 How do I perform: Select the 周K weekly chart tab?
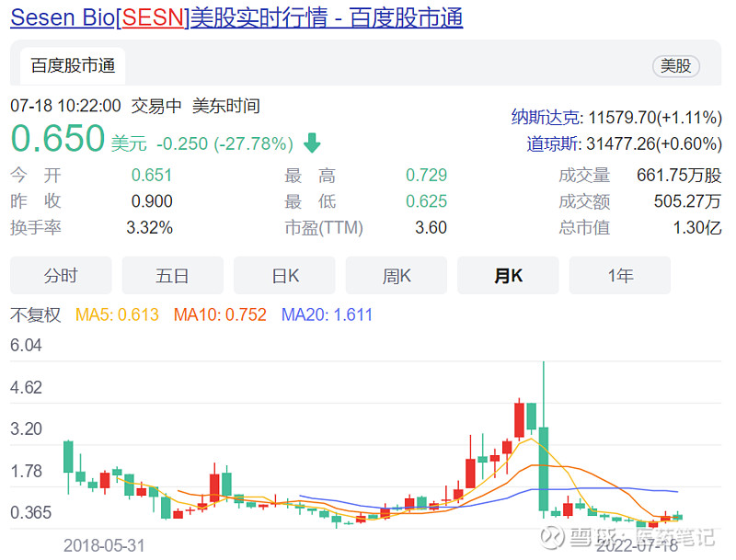tap(396, 275)
